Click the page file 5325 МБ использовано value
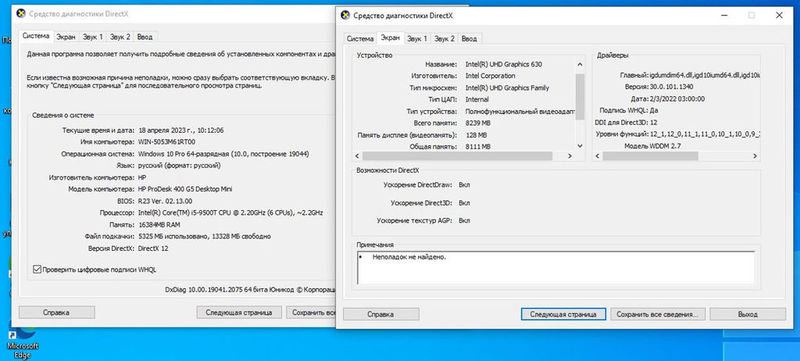The image size is (800, 361). click(204, 237)
